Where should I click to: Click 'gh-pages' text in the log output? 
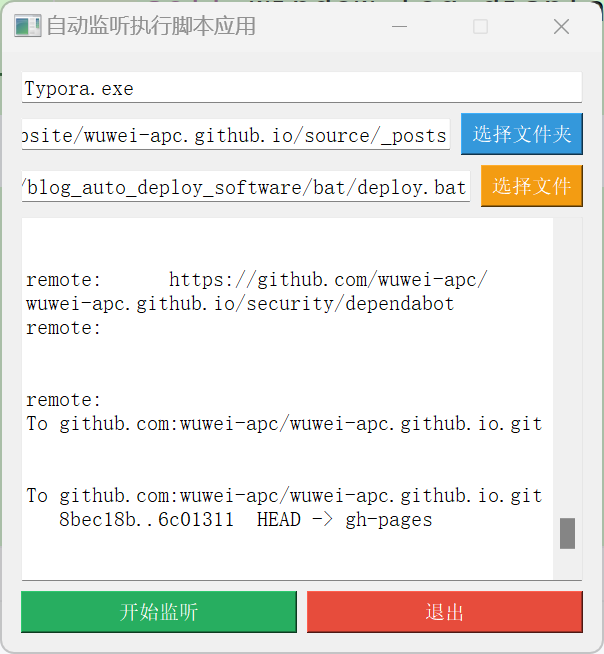click(x=389, y=520)
